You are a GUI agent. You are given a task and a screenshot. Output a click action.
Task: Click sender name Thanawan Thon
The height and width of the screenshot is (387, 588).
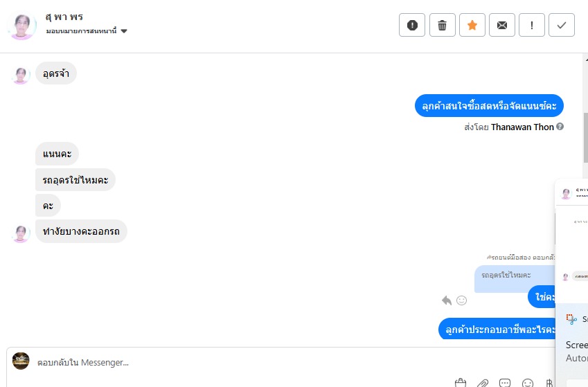point(522,127)
